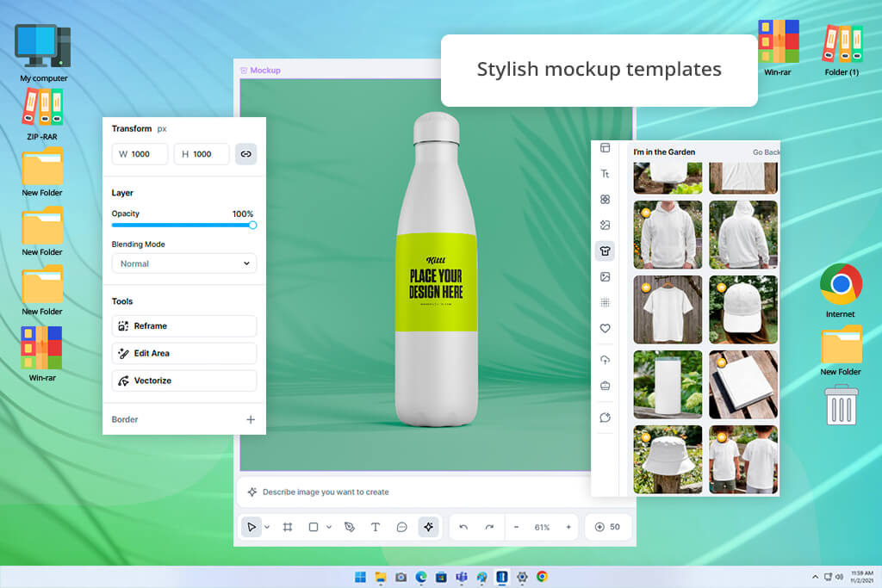Select the Text tool

(x=376, y=527)
